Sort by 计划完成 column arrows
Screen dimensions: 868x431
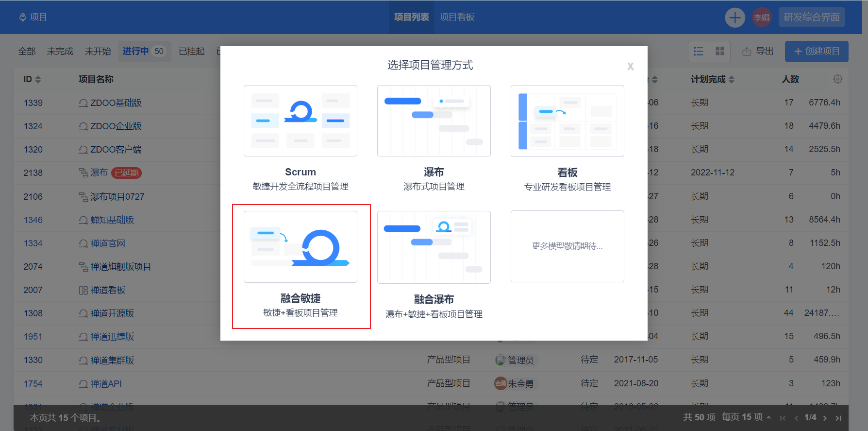click(732, 79)
